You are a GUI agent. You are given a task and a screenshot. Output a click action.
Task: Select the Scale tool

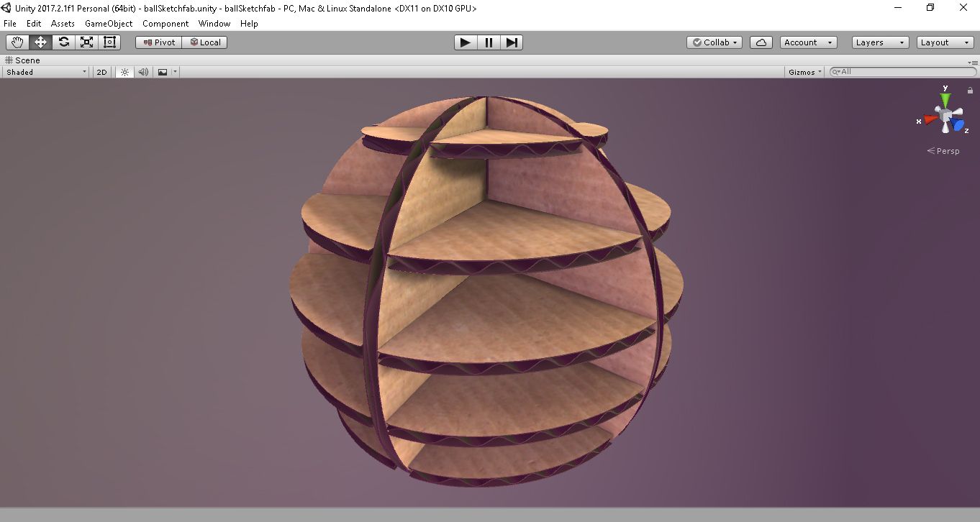[87, 42]
